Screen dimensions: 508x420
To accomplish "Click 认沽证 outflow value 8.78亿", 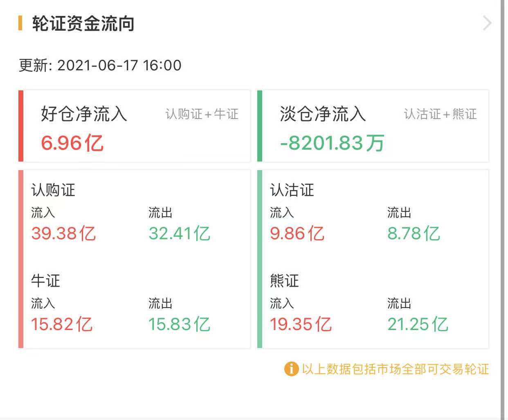I will coord(414,234).
